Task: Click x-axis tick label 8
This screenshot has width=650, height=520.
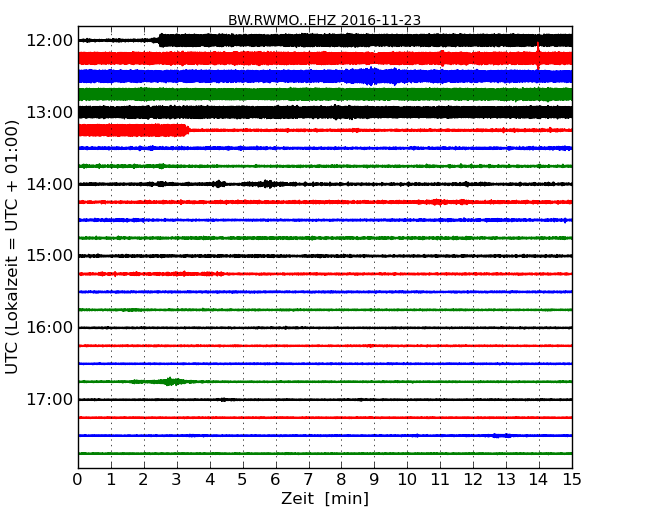Action: click(341, 479)
